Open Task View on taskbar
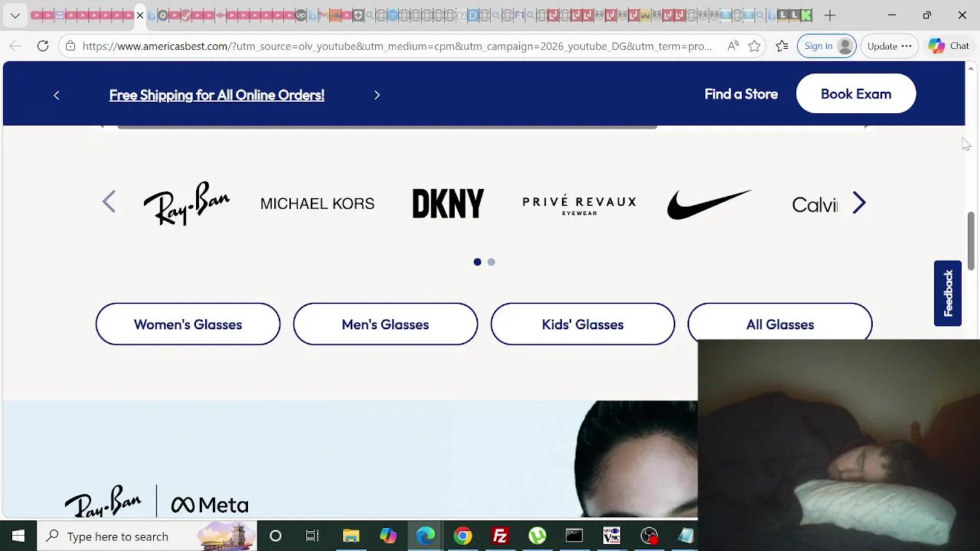The height and width of the screenshot is (551, 980). point(312,536)
